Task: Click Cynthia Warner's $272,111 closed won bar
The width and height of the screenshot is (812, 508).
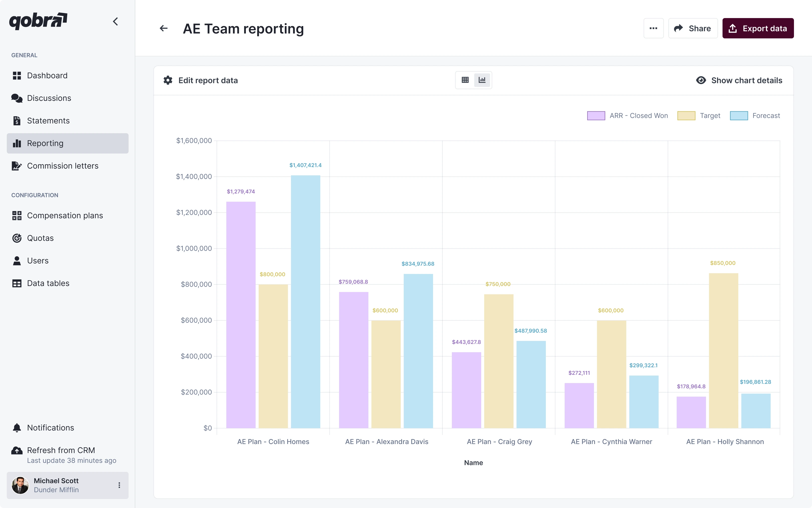Action: point(579,406)
